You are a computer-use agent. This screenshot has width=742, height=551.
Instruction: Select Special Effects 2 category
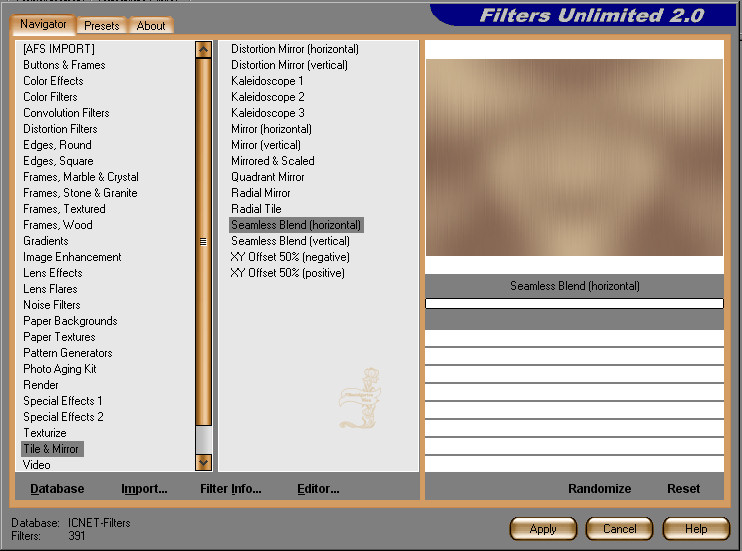pos(63,417)
